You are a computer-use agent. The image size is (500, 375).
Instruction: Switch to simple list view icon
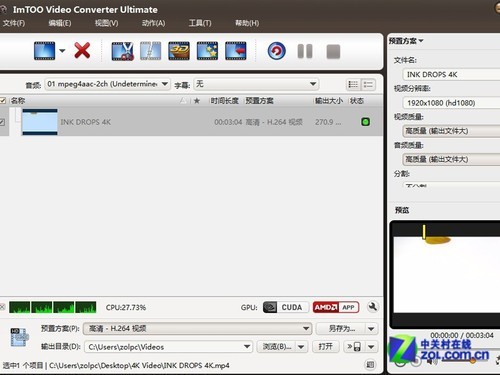click(368, 84)
